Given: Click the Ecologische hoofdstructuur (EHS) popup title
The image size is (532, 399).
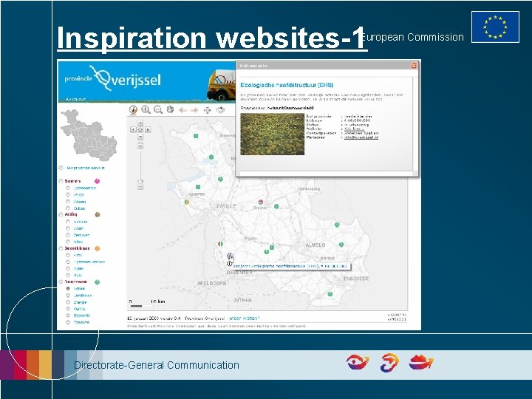Looking at the screenshot, I should (287, 85).
